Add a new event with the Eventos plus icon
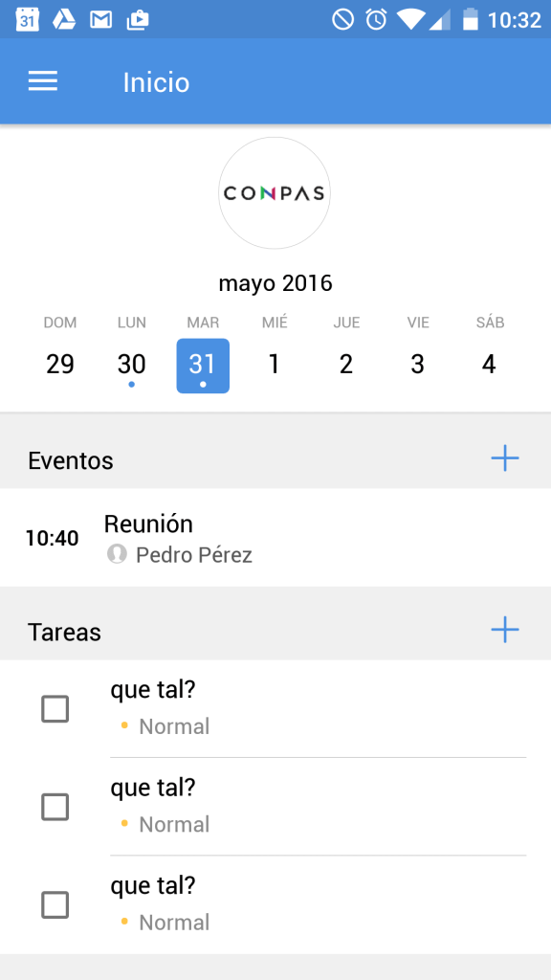 tap(504, 458)
